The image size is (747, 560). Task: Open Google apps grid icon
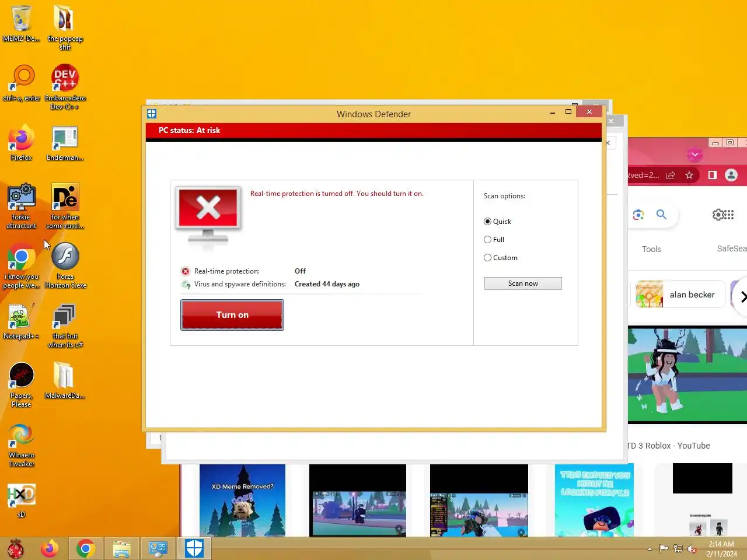729,215
